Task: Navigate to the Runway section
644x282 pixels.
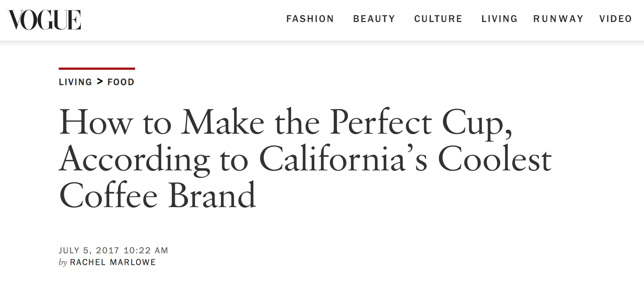Action: [x=558, y=19]
